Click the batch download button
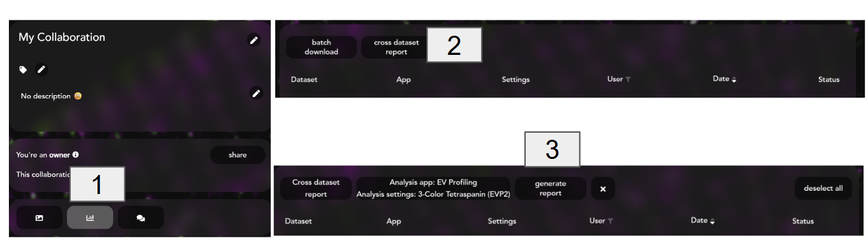Viewport: 868px width, 247px height. pos(321,47)
